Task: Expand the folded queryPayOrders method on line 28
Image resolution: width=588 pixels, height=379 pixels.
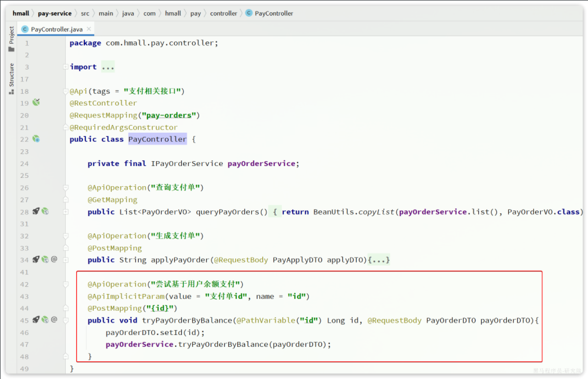Action: tap(66, 212)
